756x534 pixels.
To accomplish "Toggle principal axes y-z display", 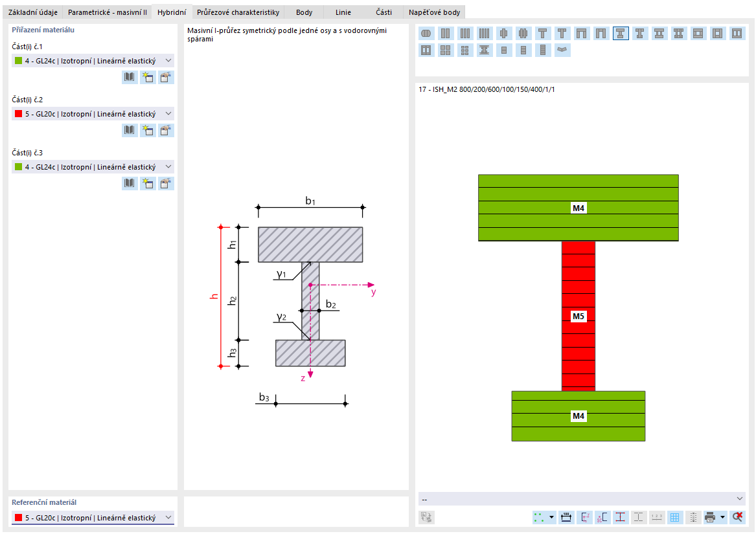I will (x=586, y=517).
